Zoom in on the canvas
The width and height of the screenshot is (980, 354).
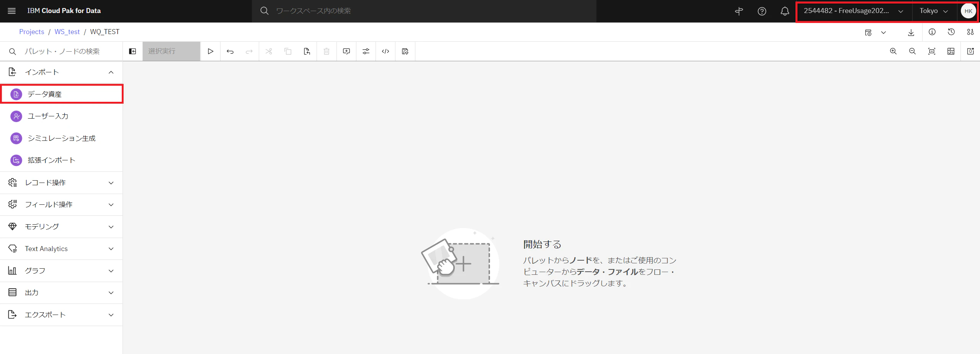pos(893,51)
